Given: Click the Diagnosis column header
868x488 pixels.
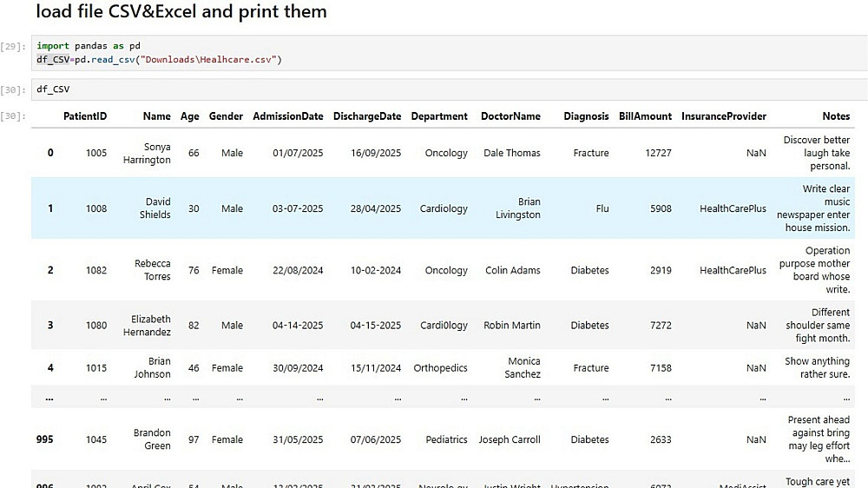Looking at the screenshot, I should [x=586, y=116].
